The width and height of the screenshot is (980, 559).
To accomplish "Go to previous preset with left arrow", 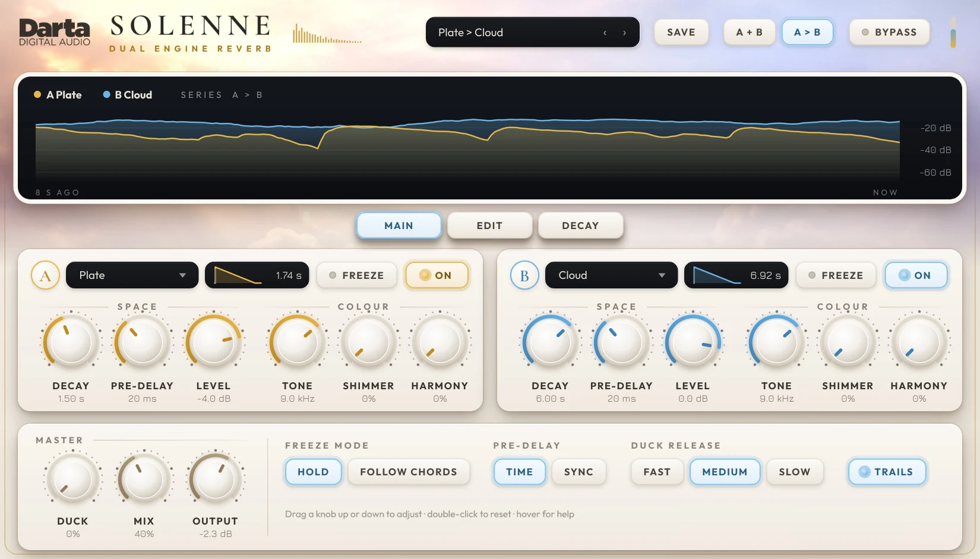I will (x=605, y=33).
